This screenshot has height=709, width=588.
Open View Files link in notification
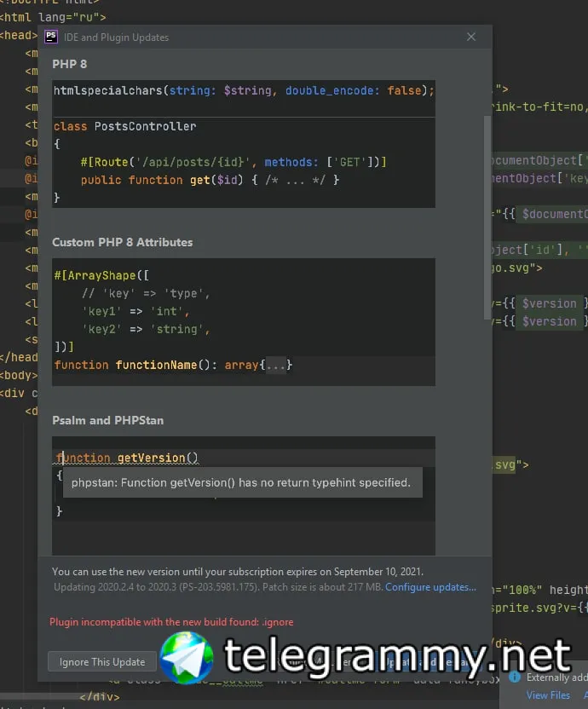pos(548,695)
